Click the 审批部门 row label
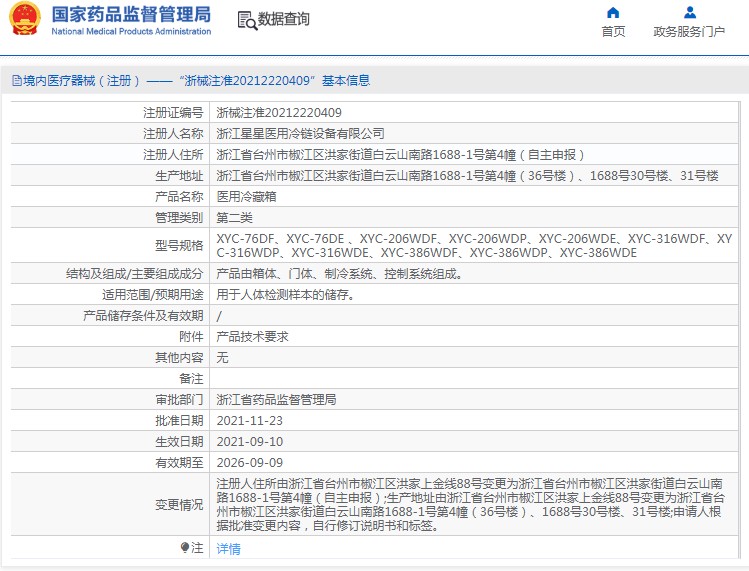The height and width of the screenshot is (571, 749). 179,400
